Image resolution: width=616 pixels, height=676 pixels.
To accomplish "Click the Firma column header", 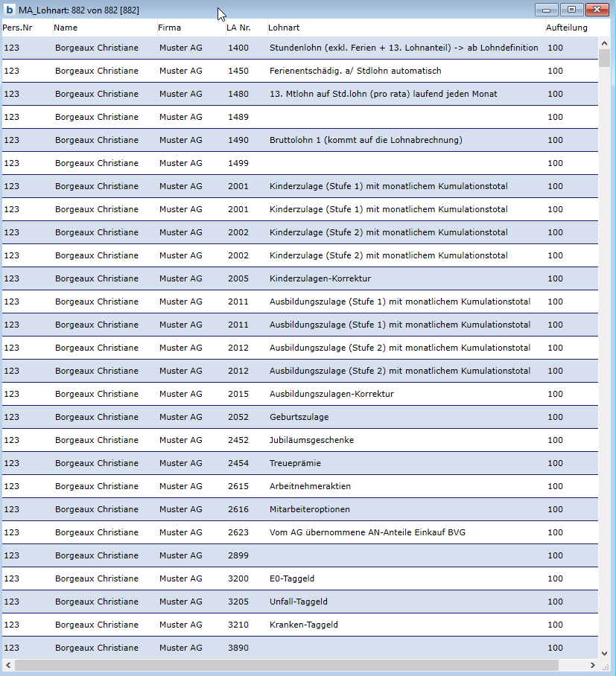I will 169,28.
